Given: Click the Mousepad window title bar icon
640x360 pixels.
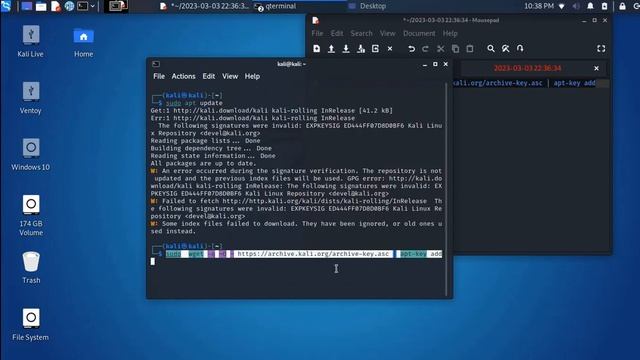Looking at the screenshot, I should pyautogui.click(x=316, y=20).
